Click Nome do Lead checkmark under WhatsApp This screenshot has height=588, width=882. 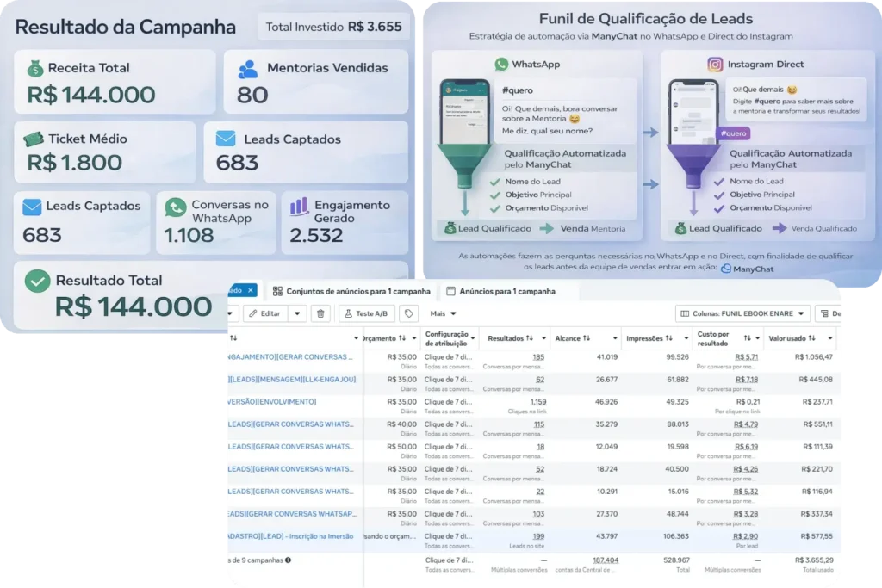click(x=494, y=182)
